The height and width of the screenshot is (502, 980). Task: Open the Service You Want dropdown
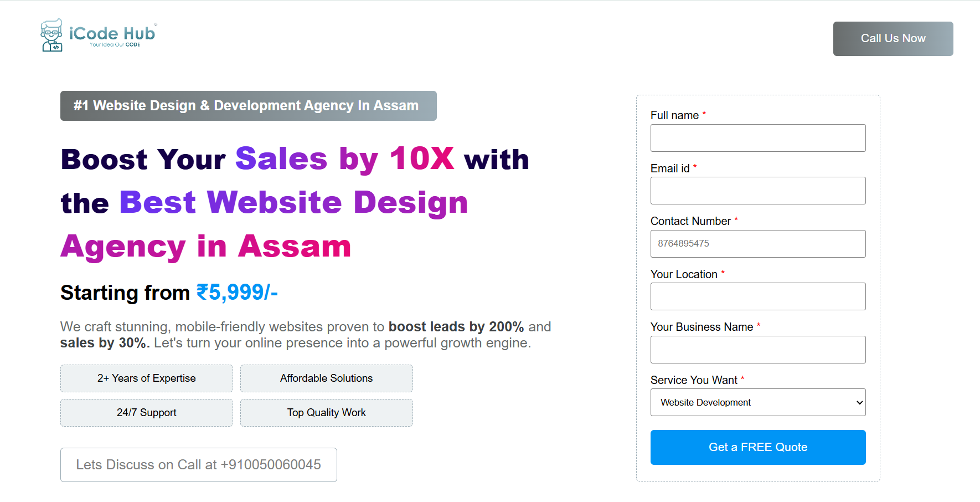pos(758,402)
